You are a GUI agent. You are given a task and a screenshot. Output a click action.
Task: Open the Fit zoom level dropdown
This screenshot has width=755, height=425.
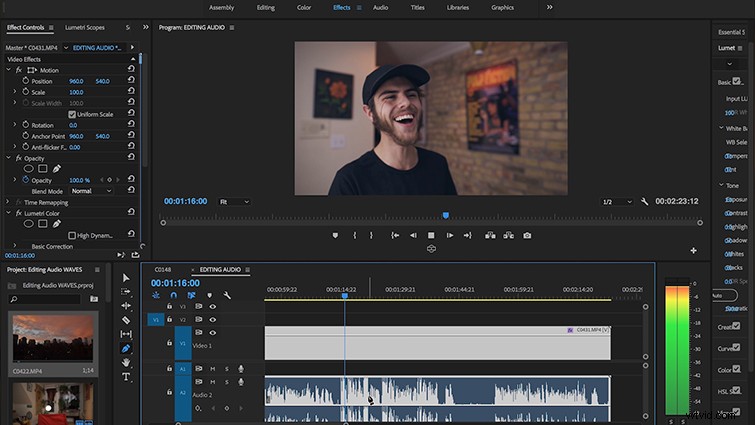point(234,202)
